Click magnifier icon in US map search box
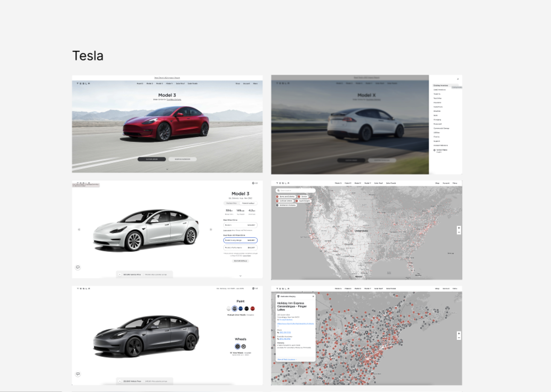Image resolution: width=551 pixels, height=392 pixels. (x=279, y=191)
